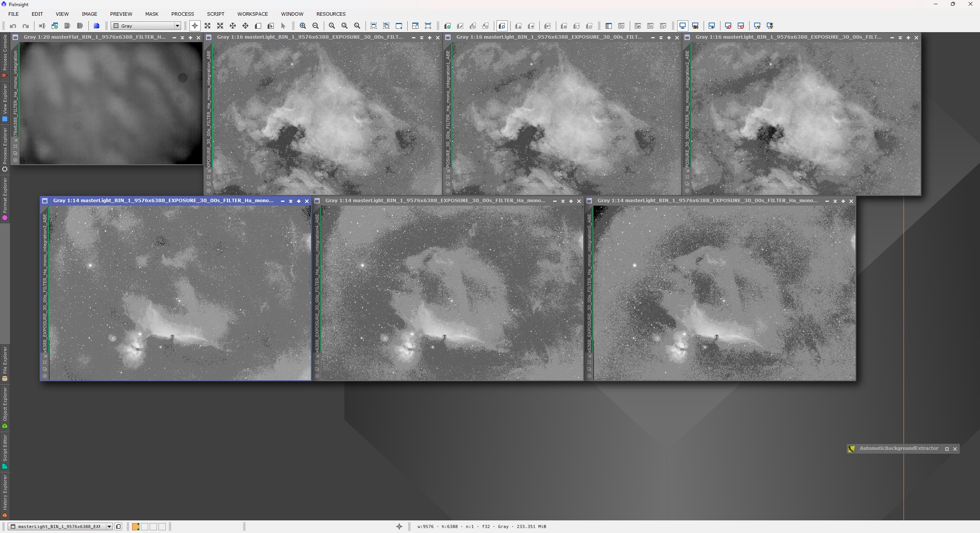Click the masterFlat image window thumbnail
The height and width of the screenshot is (533, 980).
point(111,103)
